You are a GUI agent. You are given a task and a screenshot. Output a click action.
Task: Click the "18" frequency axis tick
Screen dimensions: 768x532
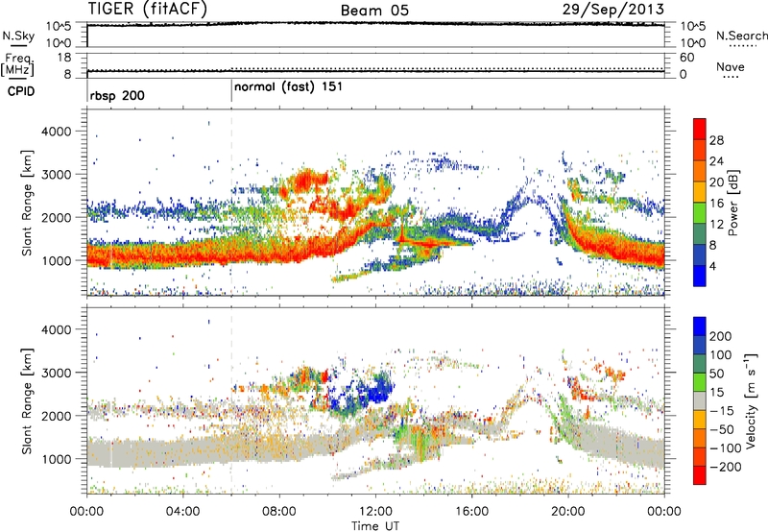point(64,58)
